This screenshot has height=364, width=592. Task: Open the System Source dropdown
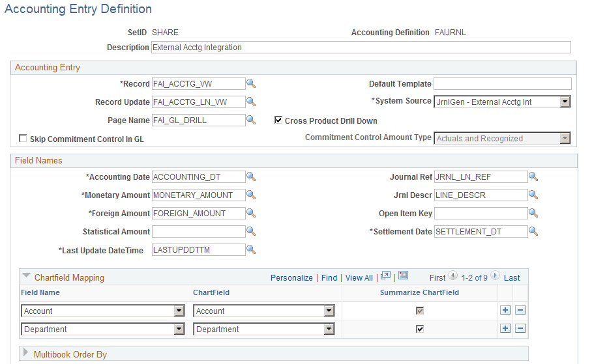tap(565, 102)
